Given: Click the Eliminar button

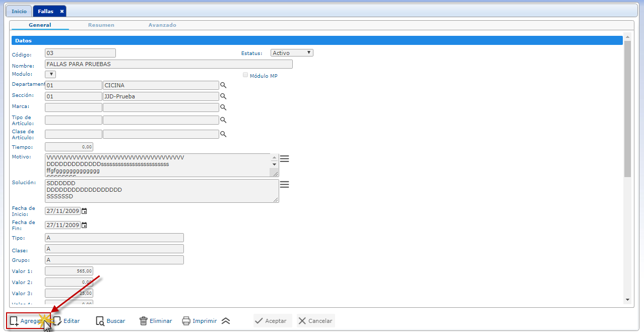Looking at the screenshot, I should coord(155,321).
